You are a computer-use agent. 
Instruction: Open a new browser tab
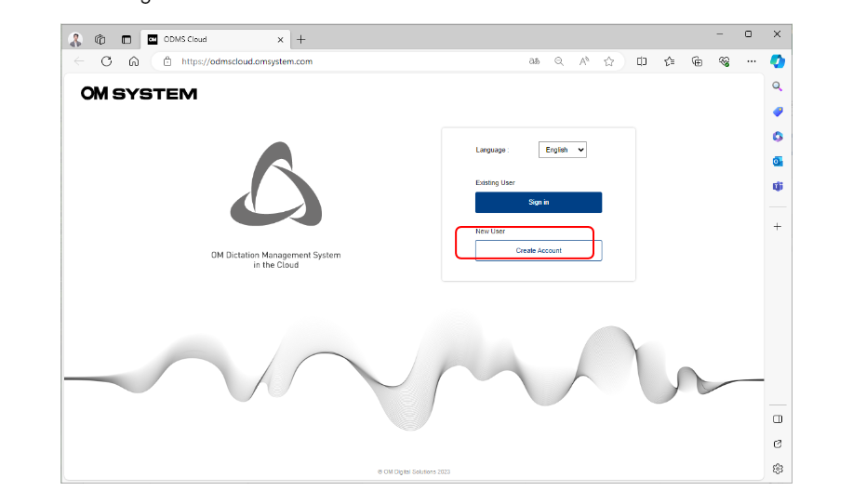(x=300, y=39)
